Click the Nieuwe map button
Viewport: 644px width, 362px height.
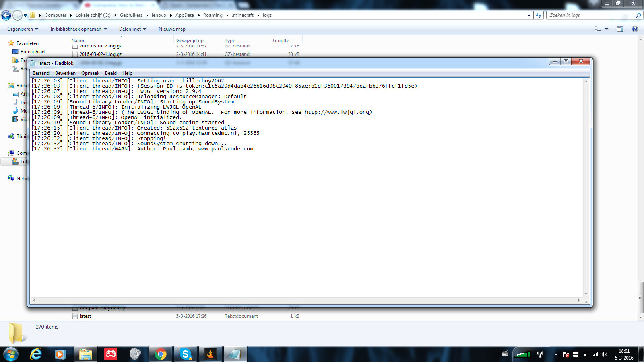172,29
